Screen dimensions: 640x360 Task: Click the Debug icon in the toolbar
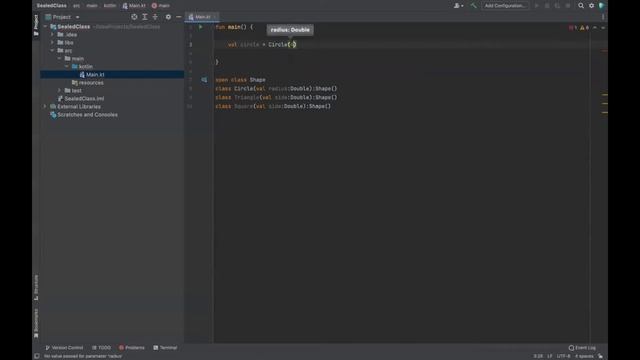547,6
